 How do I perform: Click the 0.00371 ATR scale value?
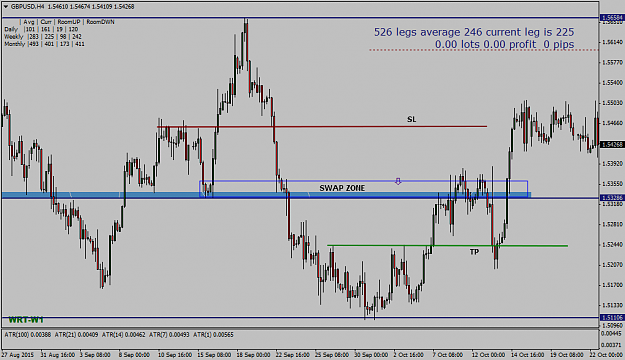612,345
